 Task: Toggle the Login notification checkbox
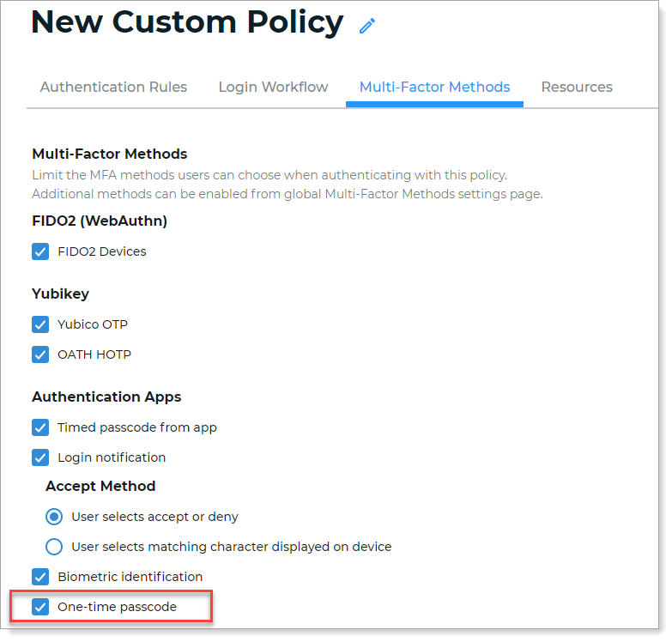(x=40, y=457)
